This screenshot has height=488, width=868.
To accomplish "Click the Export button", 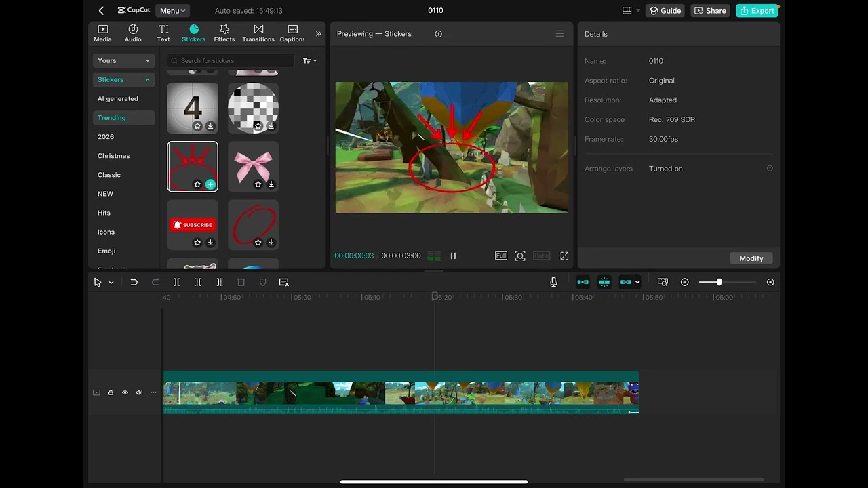I will coord(757,11).
